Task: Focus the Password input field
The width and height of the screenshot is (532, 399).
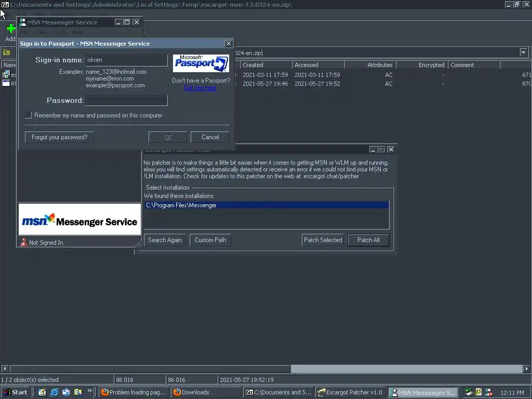Action: coord(127,100)
